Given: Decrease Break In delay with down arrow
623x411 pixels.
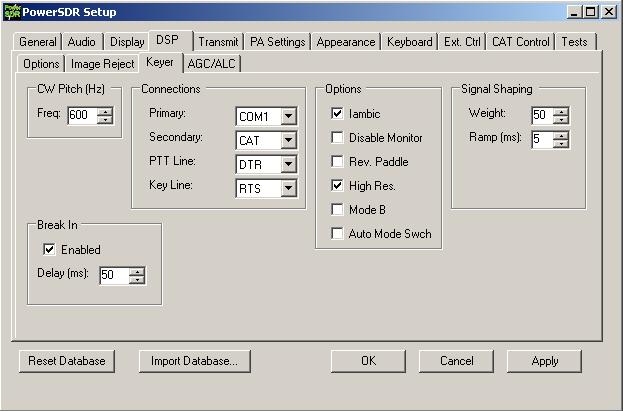Looking at the screenshot, I should point(137,280).
